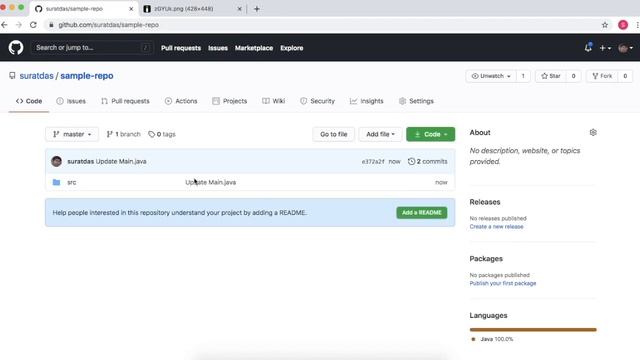Click the browser address bar URL
The width and height of the screenshot is (640, 360).
(109, 25)
